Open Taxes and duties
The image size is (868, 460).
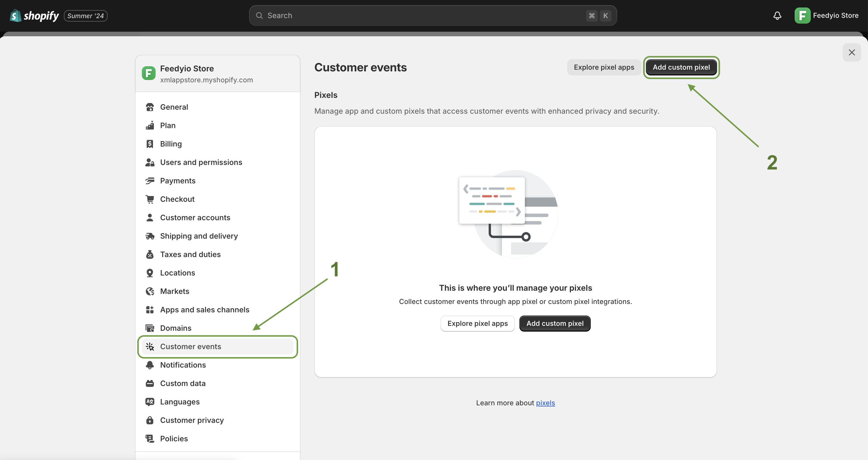(218, 254)
